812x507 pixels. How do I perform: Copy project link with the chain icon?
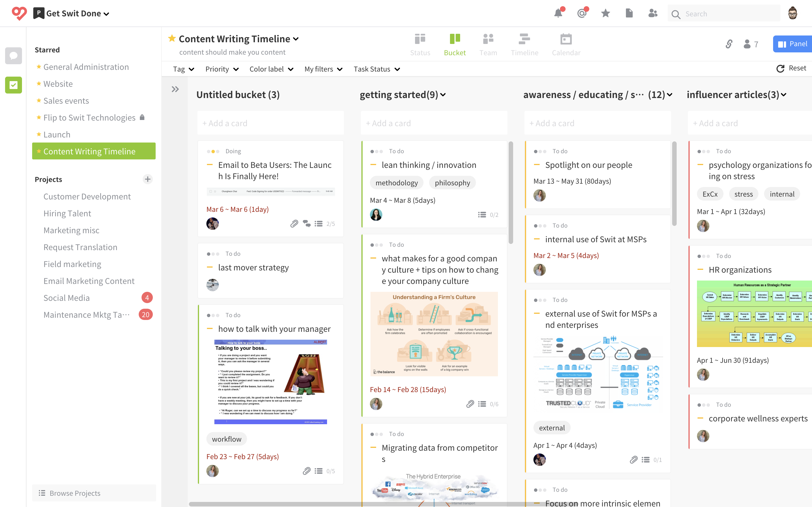729,44
